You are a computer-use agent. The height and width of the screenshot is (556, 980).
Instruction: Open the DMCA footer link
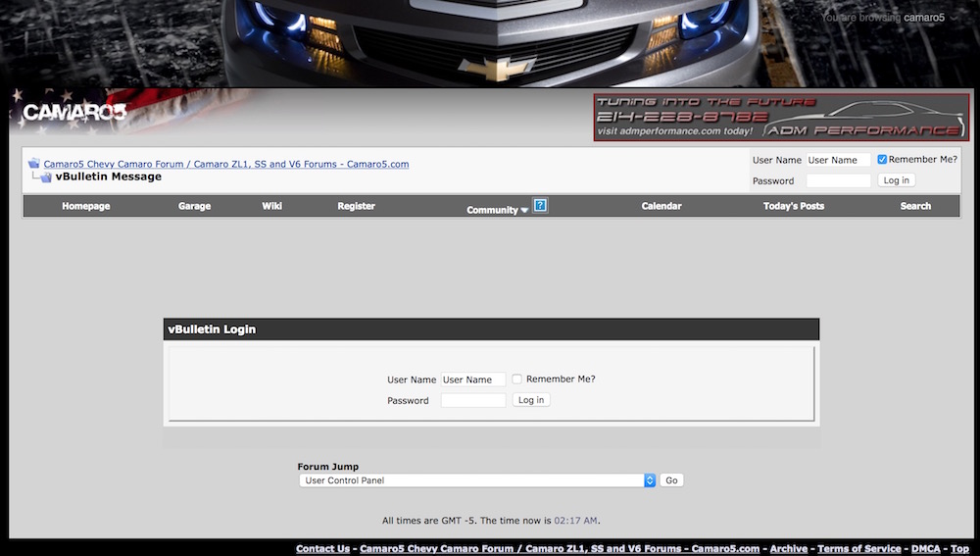click(x=926, y=548)
